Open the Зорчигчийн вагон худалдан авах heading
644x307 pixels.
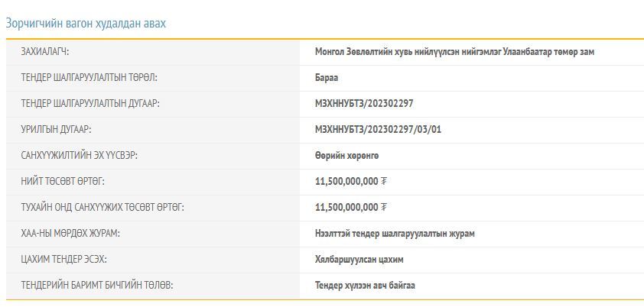click(86, 23)
